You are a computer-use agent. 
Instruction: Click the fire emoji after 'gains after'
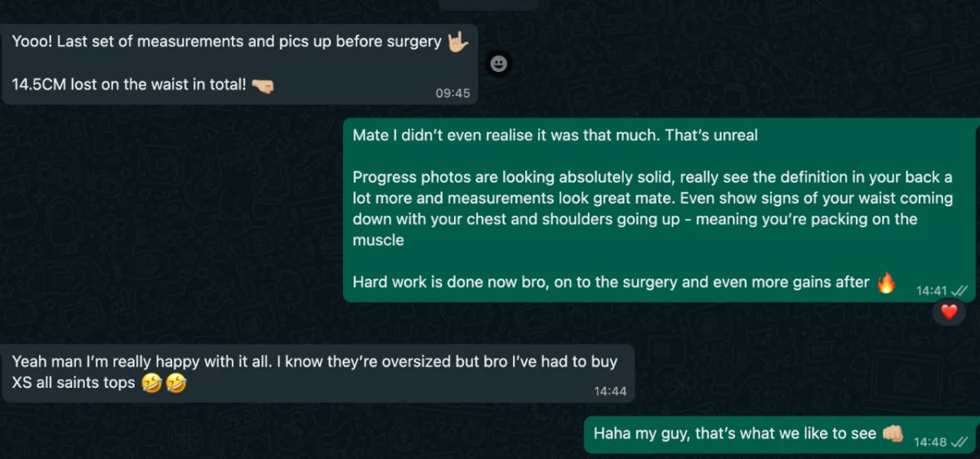coord(886,283)
